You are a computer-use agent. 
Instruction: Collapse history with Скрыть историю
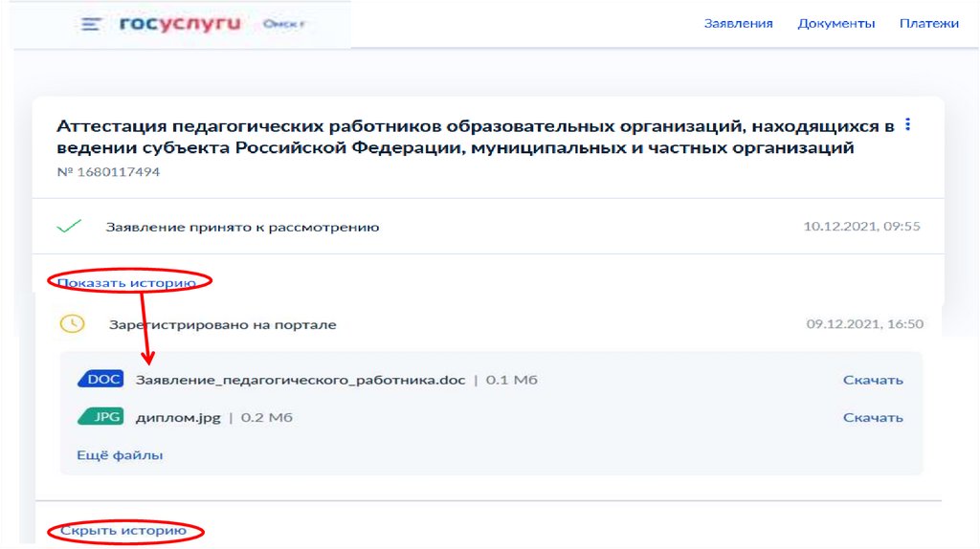(x=122, y=531)
